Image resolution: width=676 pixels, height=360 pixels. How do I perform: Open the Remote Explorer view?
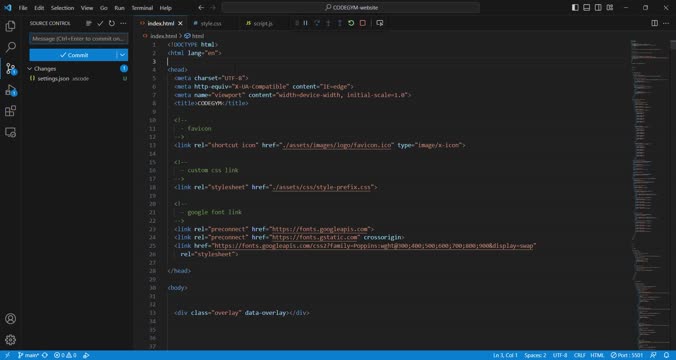[10, 132]
